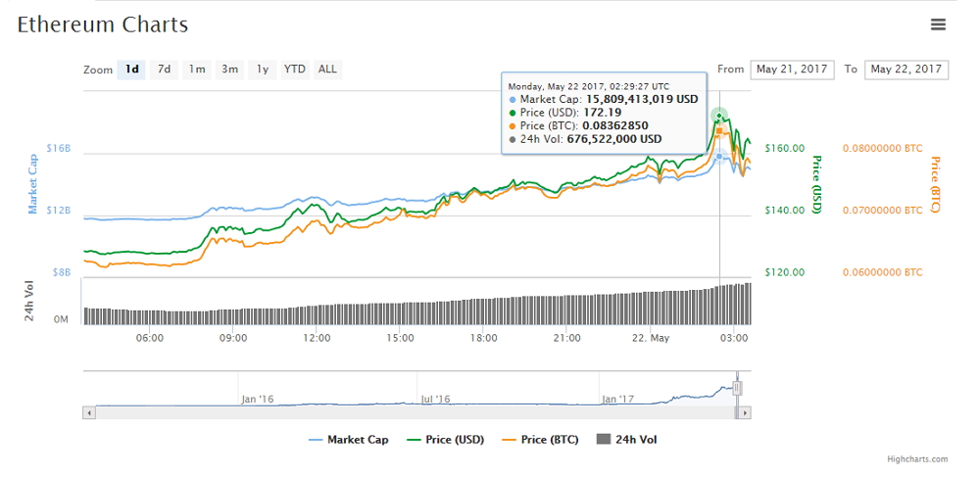The image size is (980, 477).
Task: Click the 15:00 time axis label
Action: pos(400,338)
